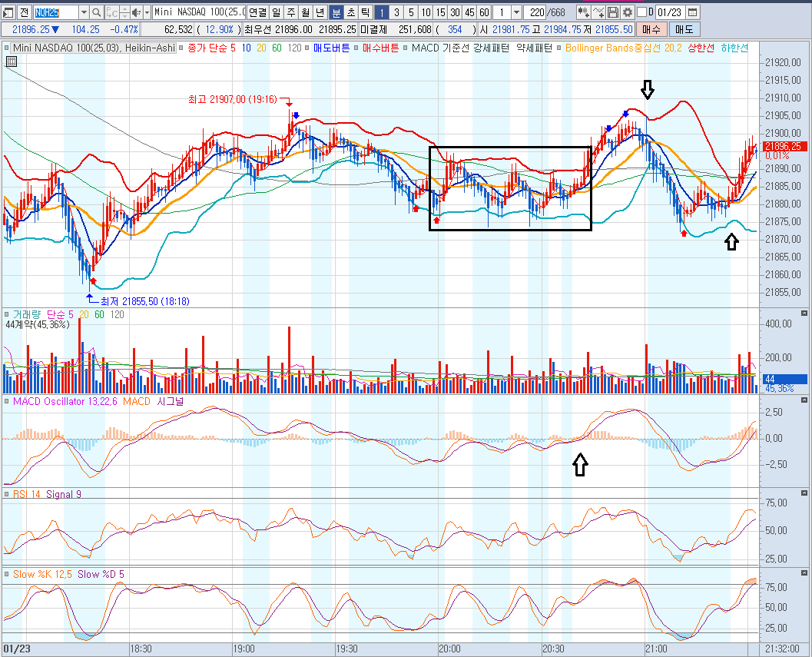Toggle the RSI 14 legend square
The height and width of the screenshot is (657, 812).
click(6, 494)
